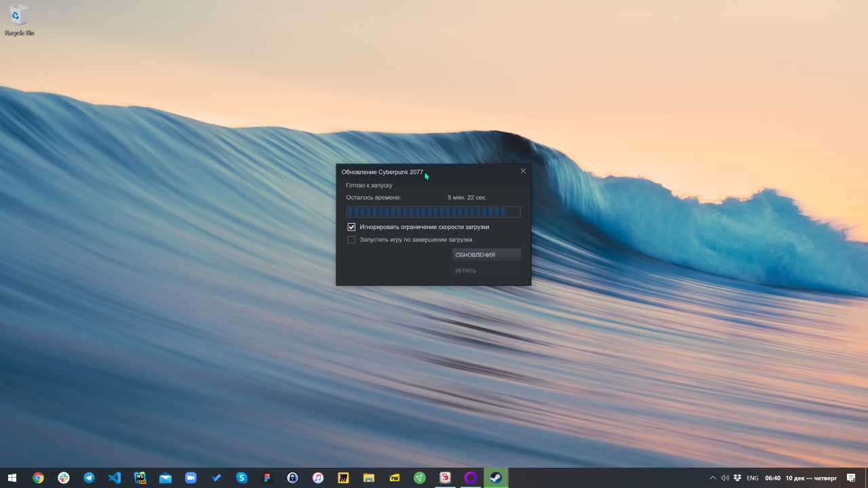Screen dimensions: 868x488
Task: Open the clock and date flyout
Action: coord(801,478)
